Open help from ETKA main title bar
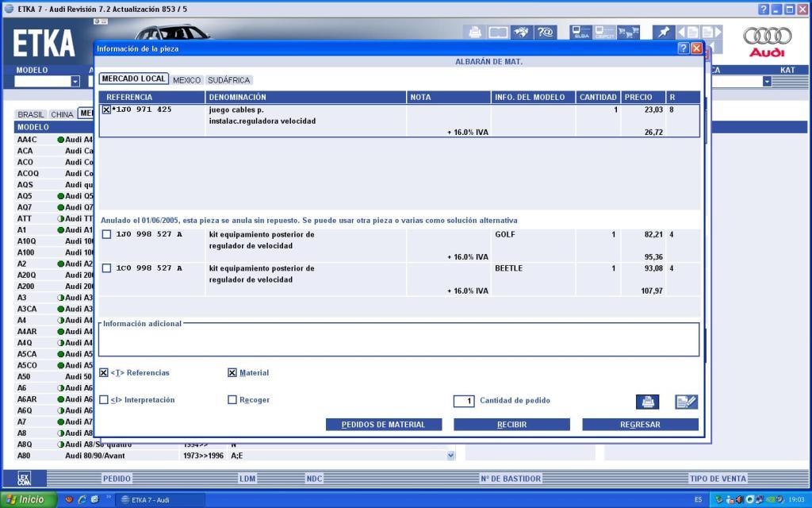The height and width of the screenshot is (508, 812). (764, 9)
